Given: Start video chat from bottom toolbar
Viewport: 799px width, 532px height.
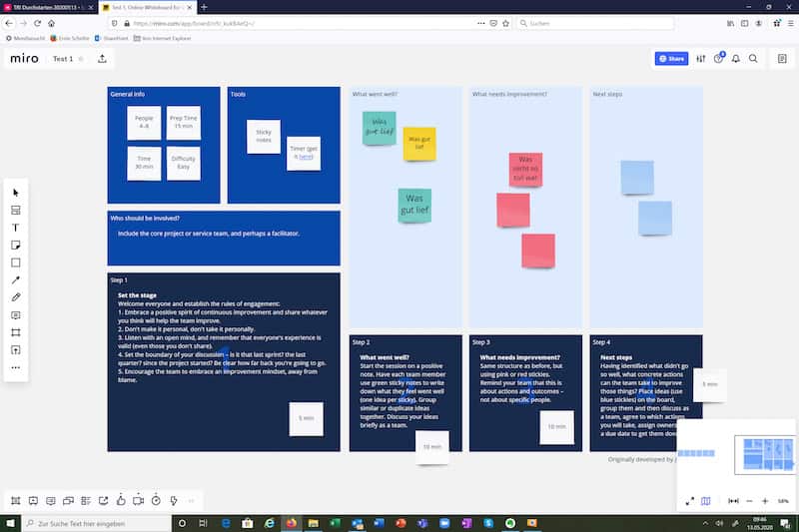Looking at the screenshot, I should pos(138,501).
